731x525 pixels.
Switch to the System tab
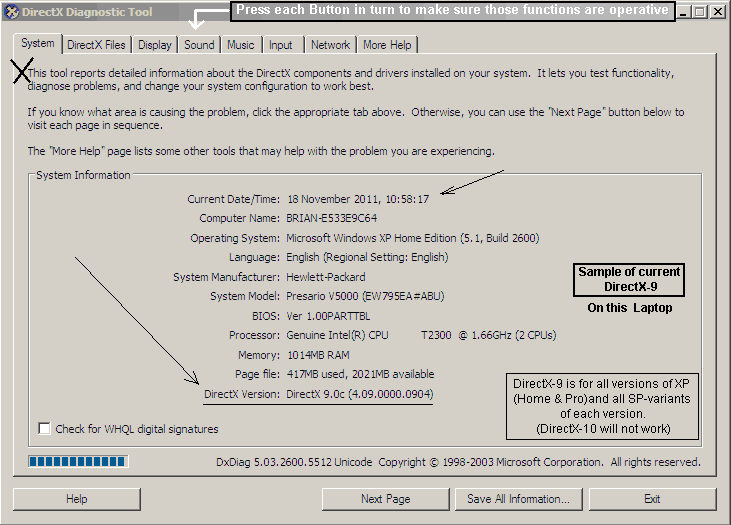(x=38, y=43)
